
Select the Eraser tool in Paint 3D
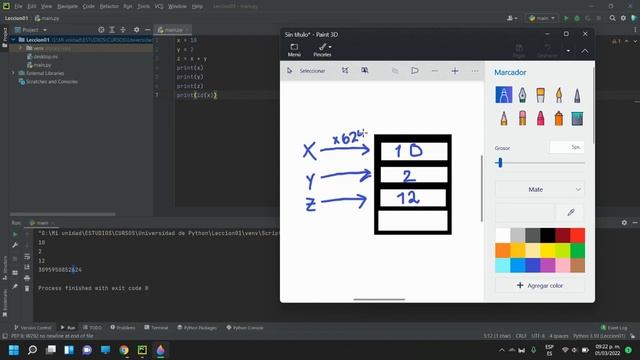tap(522, 118)
